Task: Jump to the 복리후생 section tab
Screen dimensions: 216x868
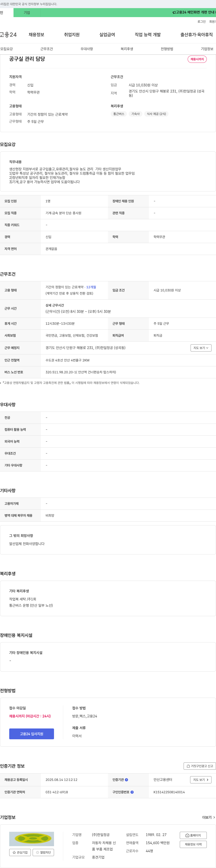Action: (x=127, y=49)
